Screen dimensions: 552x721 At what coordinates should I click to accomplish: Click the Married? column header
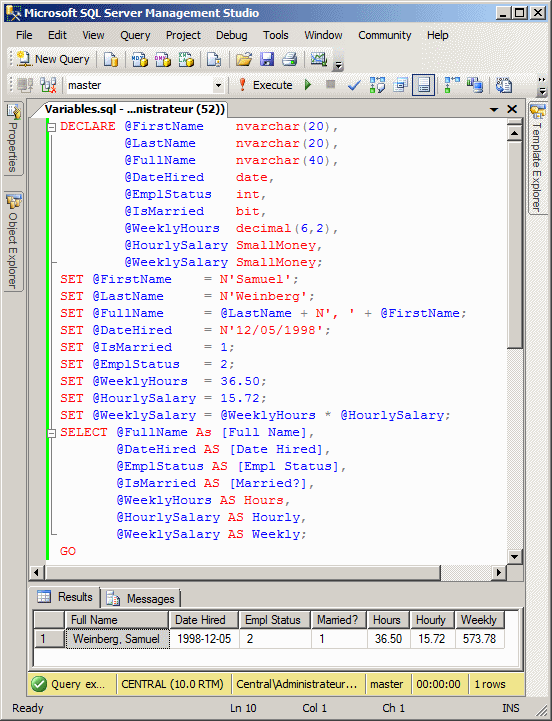(x=339, y=620)
